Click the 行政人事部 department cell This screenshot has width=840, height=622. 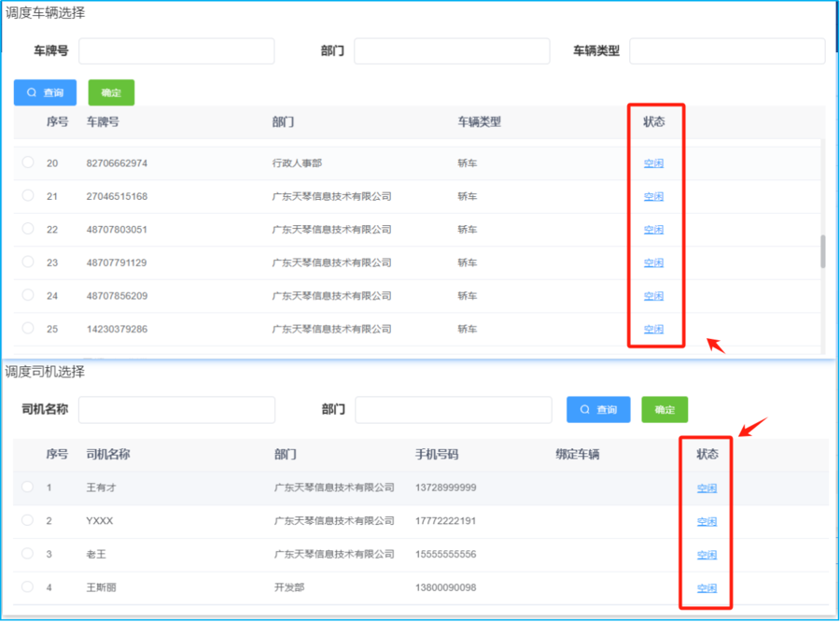[x=297, y=163]
